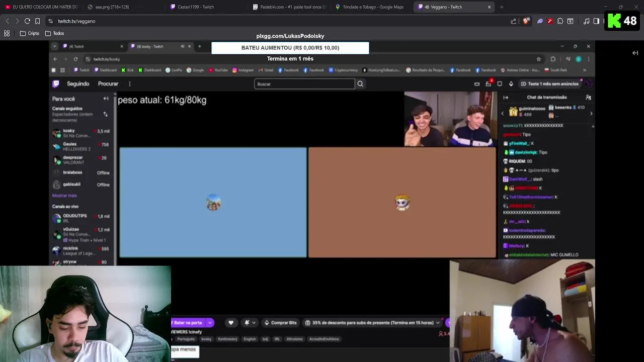Image resolution: width=644 pixels, height=362 pixels.
Task: Open the whispers chat bubble icon
Action: (x=500, y=84)
